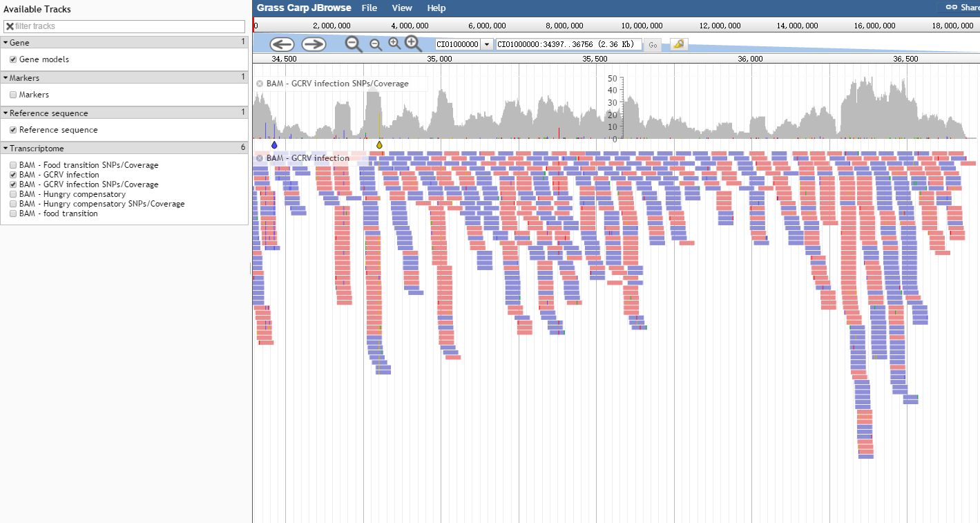This screenshot has height=523, width=980.
Task: Open the File menu
Action: (x=369, y=8)
